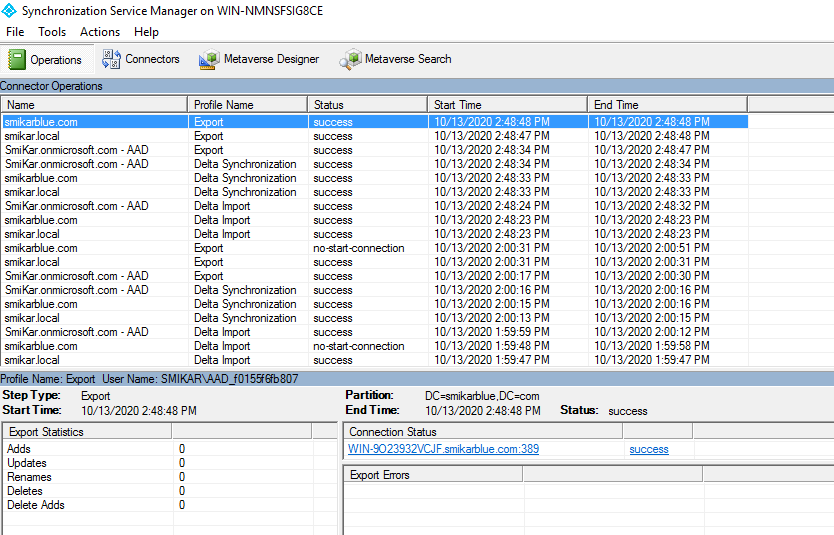Open the Connectors icon in toolbar
Viewport: 834px width, 535px height.
point(111,59)
